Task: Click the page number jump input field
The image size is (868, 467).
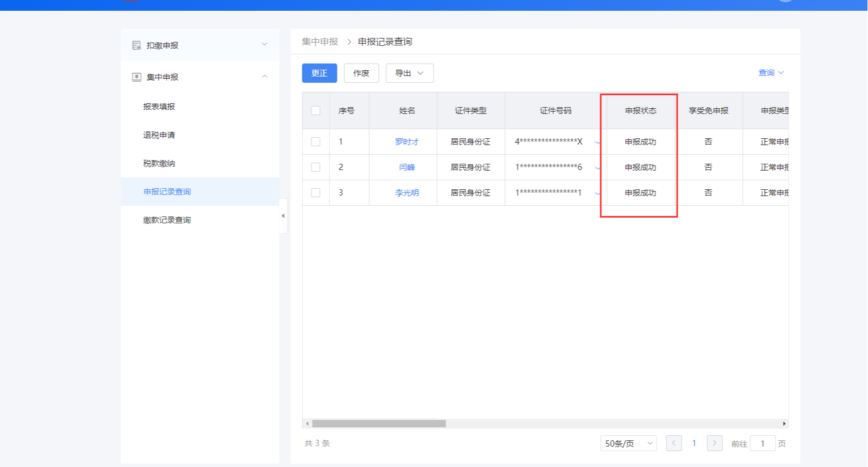Action: (x=762, y=443)
